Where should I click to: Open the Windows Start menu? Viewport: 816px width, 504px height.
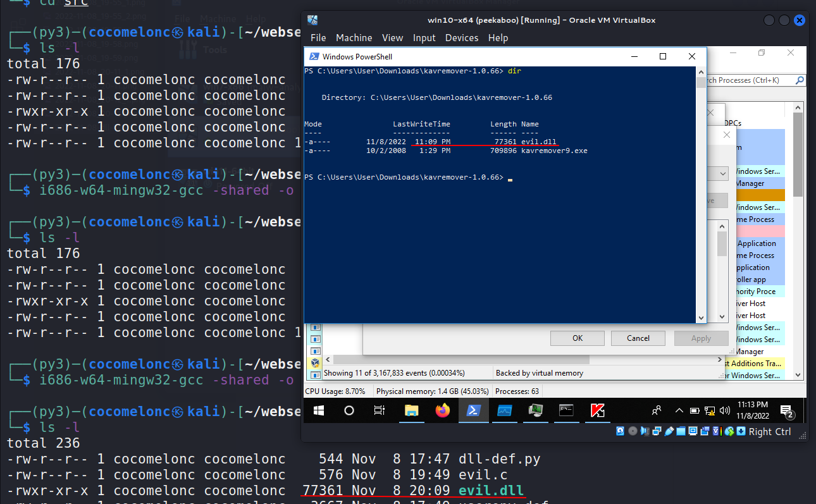319,410
